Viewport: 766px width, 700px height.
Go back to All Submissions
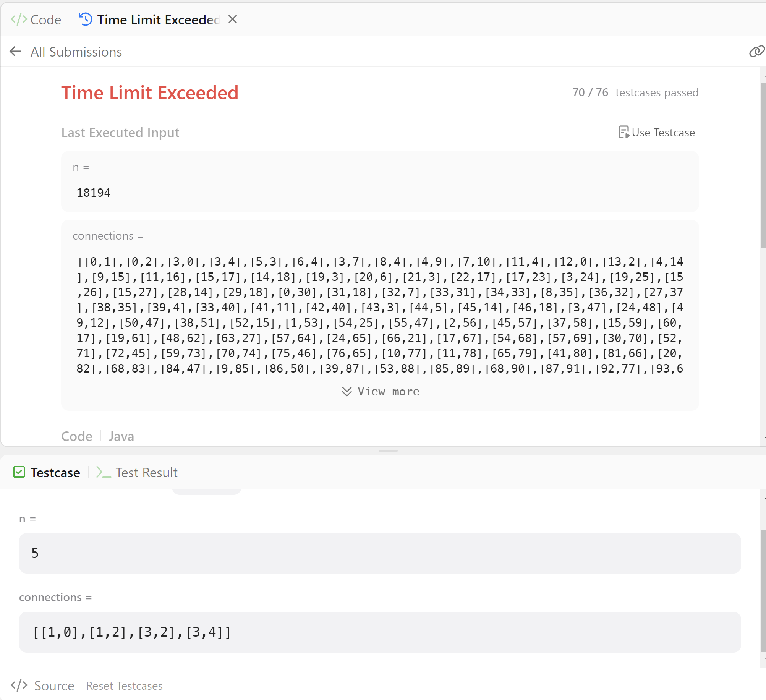[76, 52]
